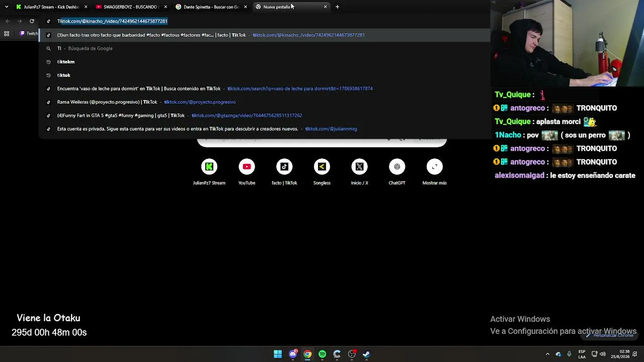This screenshot has height=362, width=644.
Task: Open the Twitch bookmark
Action: point(29,34)
